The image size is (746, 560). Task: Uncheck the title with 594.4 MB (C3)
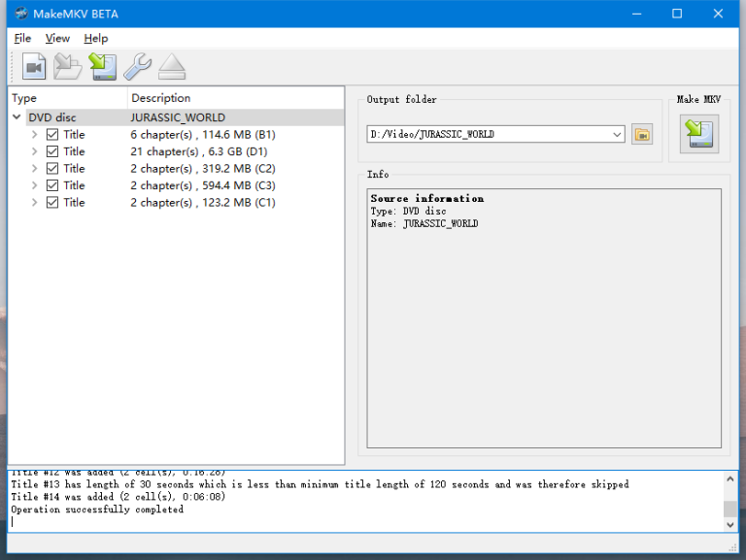coord(52,185)
